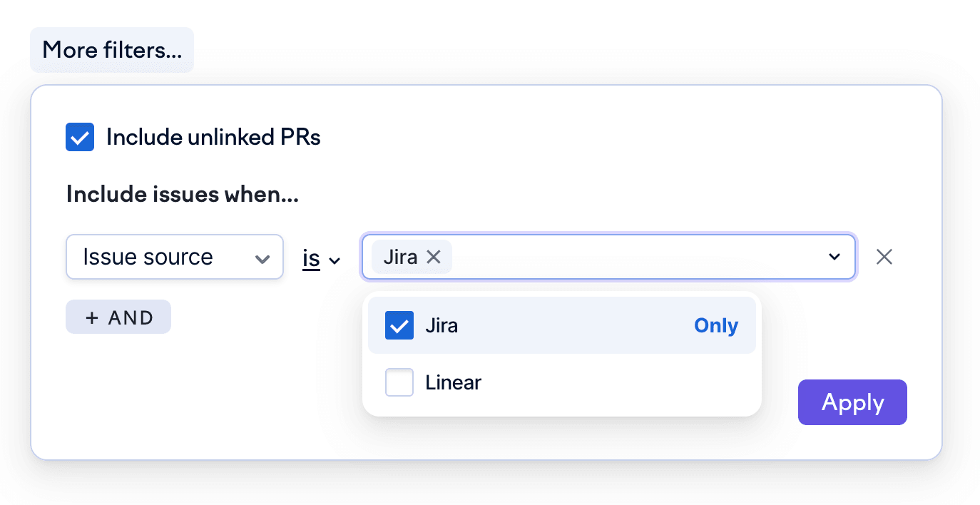Select the Jira item in the list
980x505 pixels.
(441, 326)
